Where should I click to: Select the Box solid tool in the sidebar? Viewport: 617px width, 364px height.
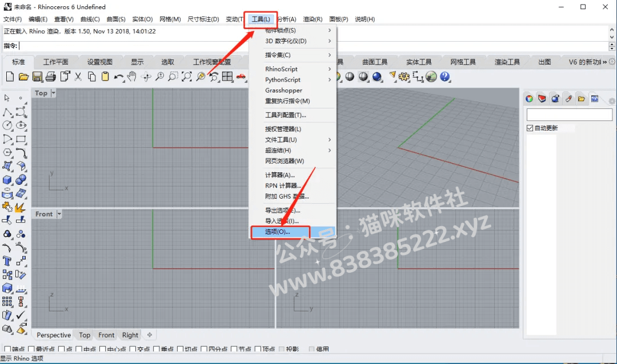pos(7,180)
